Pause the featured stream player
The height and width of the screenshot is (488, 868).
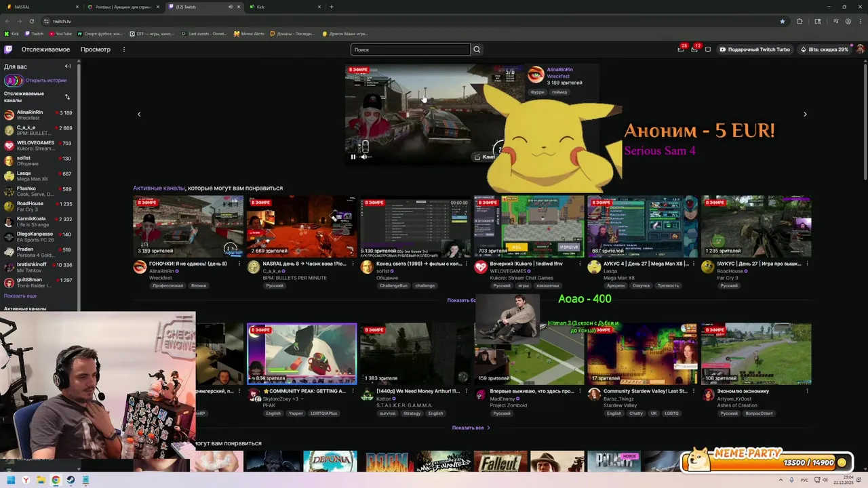point(353,157)
